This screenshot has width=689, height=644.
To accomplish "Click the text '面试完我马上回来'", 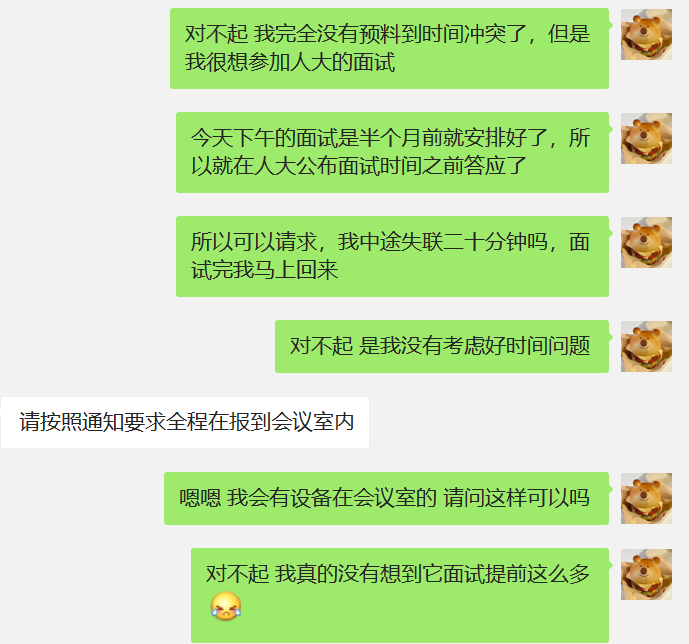I will coord(264,270).
